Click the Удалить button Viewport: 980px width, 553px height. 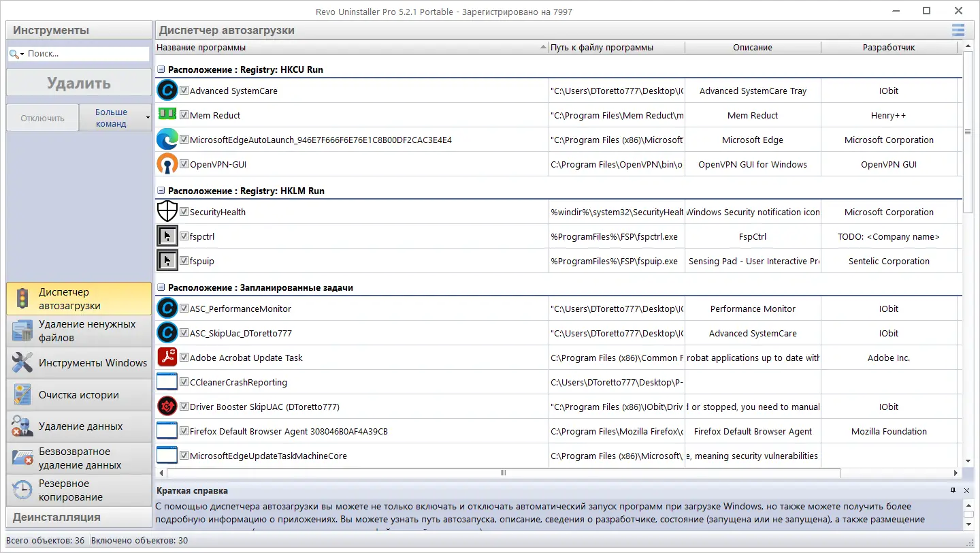[79, 83]
